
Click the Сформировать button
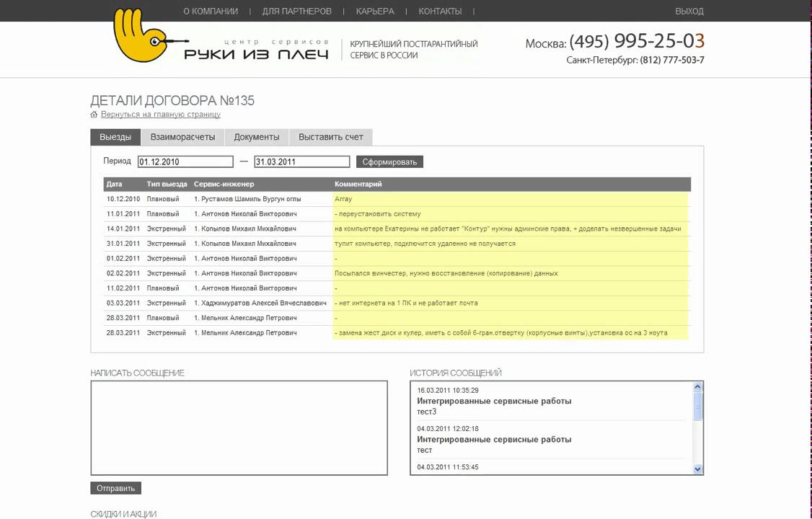click(x=389, y=162)
